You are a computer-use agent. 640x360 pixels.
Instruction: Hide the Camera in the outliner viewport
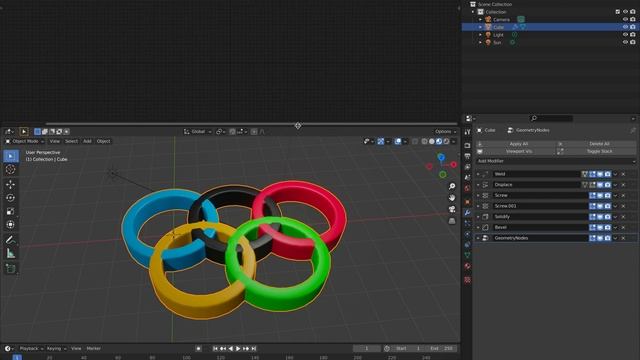(x=625, y=19)
